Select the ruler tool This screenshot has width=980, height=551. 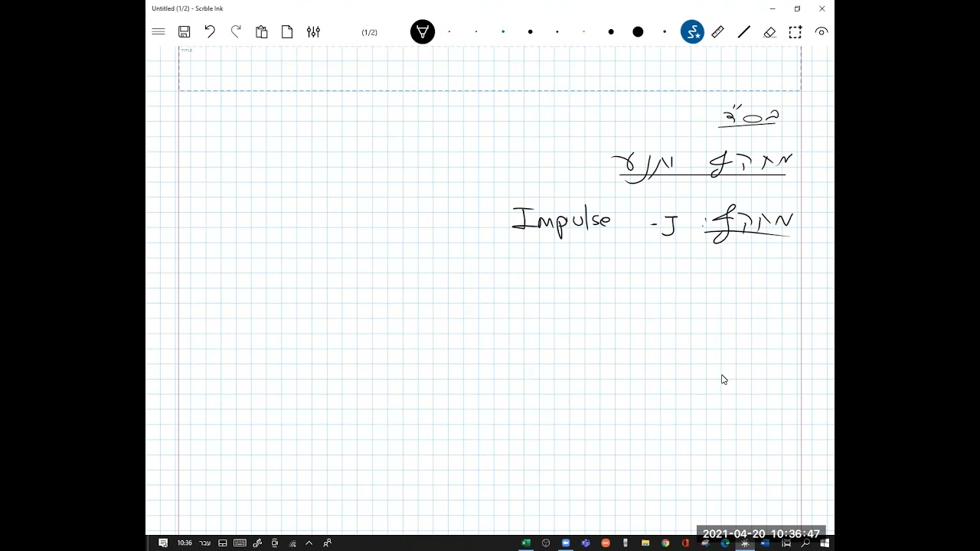717,32
